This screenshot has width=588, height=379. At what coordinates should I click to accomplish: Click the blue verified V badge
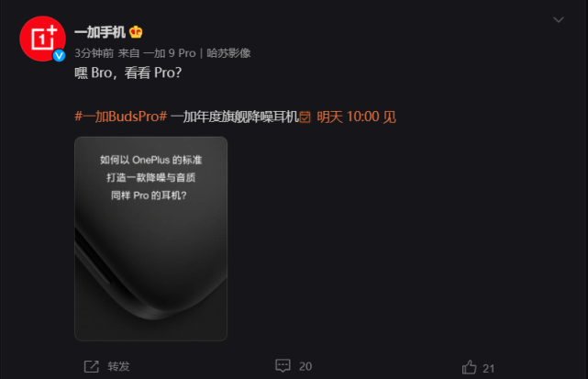(x=59, y=56)
